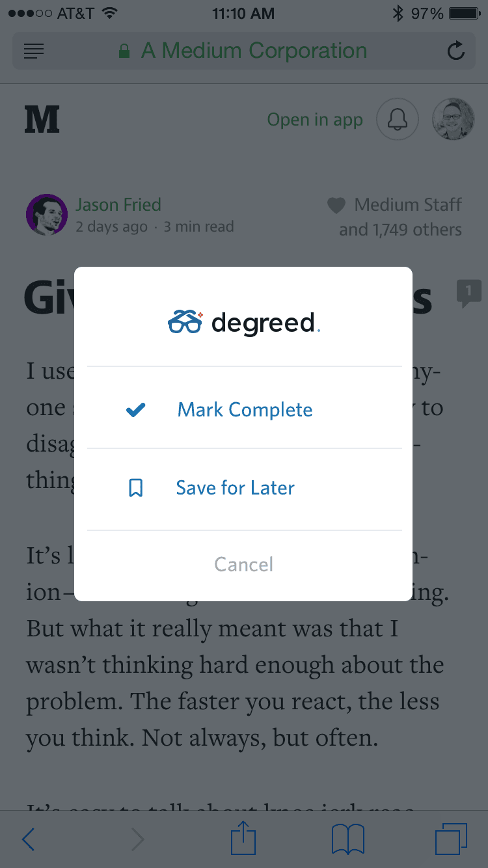The image size is (488, 868).
Task: Open Jason Fried author link
Action: click(118, 205)
